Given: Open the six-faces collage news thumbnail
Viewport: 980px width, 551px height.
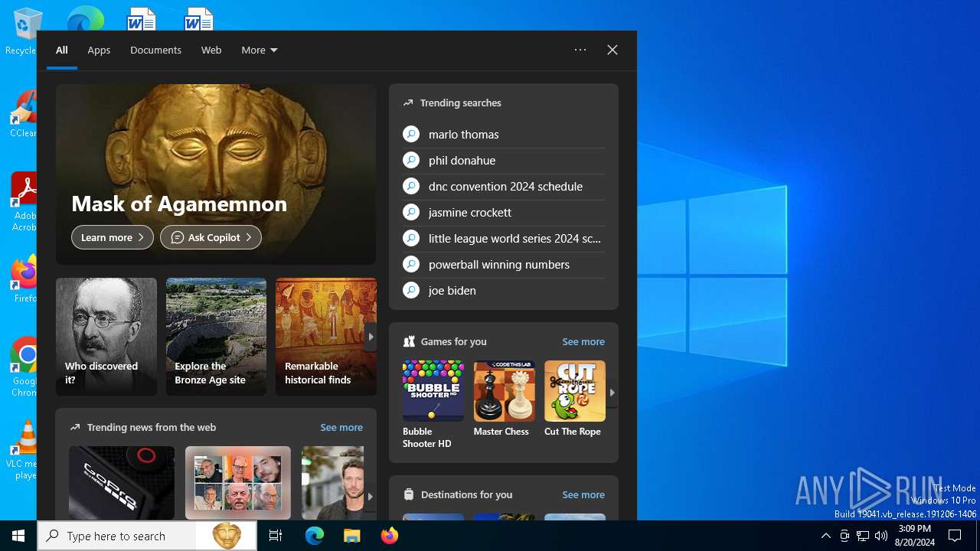Looking at the screenshot, I should (x=238, y=483).
